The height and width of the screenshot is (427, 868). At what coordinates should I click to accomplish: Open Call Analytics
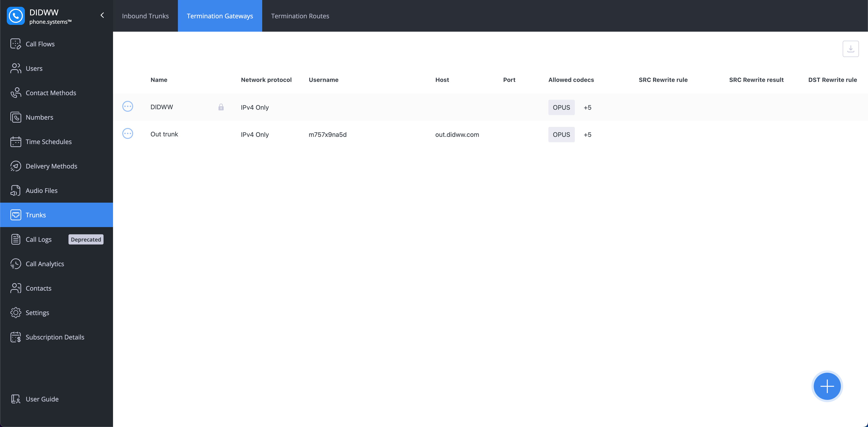tap(45, 263)
